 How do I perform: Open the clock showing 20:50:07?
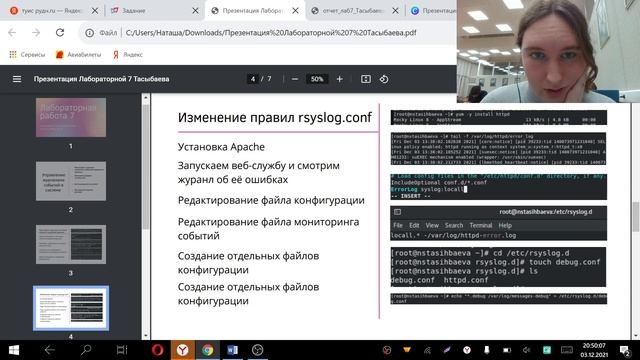[x=594, y=350]
